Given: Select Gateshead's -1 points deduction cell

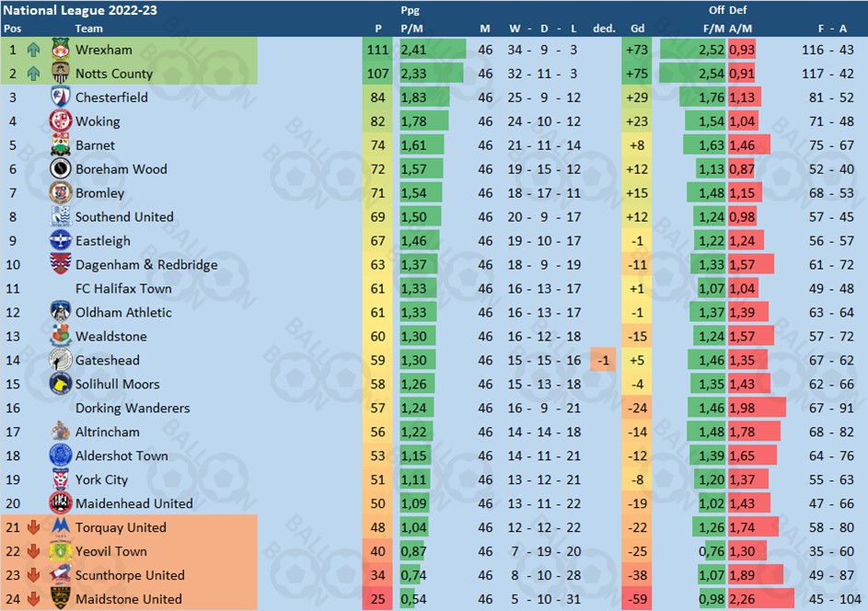Looking at the screenshot, I should (x=604, y=361).
